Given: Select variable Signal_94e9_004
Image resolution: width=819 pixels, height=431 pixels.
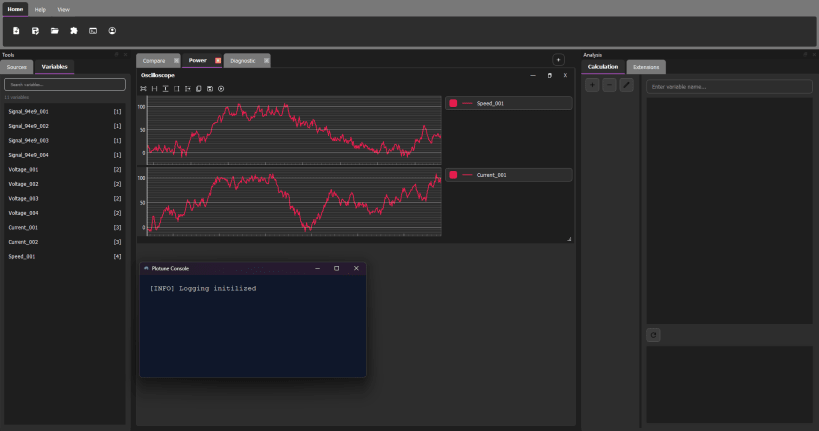Looking at the screenshot, I should click(65, 155).
